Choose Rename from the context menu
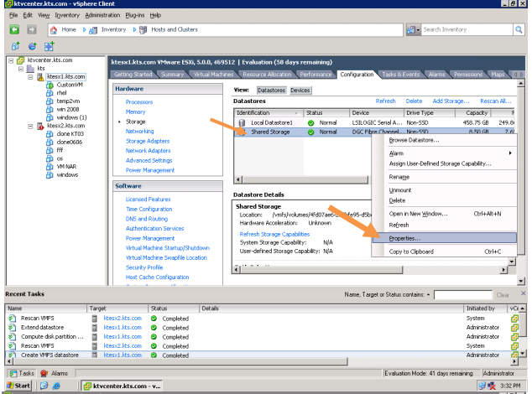This screenshot has height=394, width=532. click(399, 177)
